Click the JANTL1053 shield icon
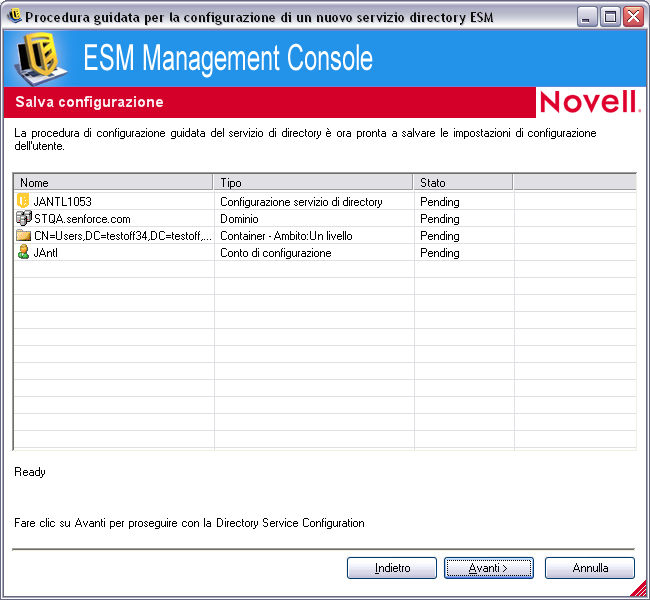Viewport: 650px width, 600px height. click(24, 202)
